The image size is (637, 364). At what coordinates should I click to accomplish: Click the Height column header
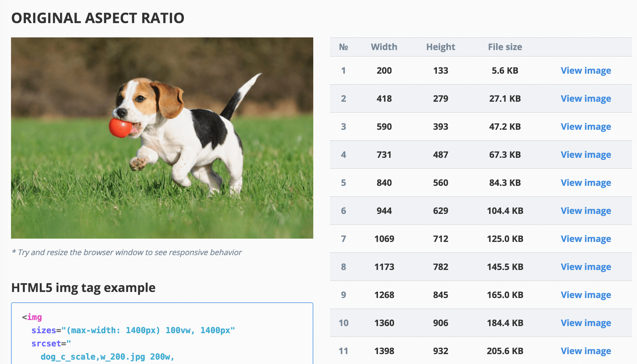coord(440,47)
